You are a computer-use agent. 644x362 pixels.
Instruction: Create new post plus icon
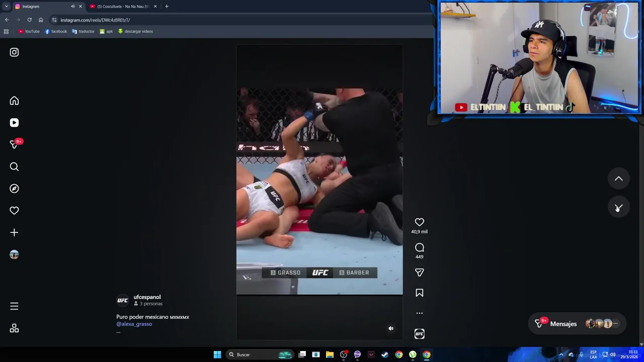(x=14, y=232)
